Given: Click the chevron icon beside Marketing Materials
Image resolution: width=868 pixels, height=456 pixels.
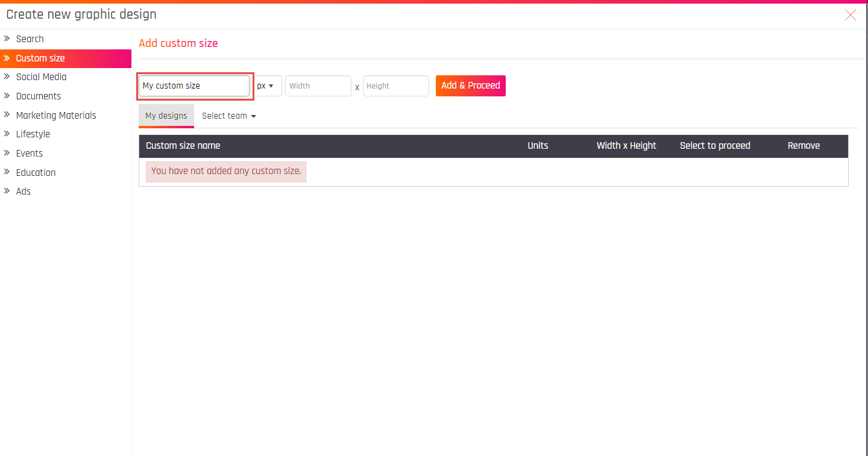Looking at the screenshot, I should pos(7,114).
